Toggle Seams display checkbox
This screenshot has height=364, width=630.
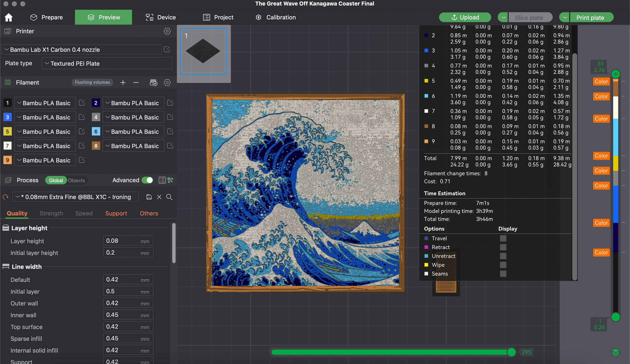pyautogui.click(x=503, y=274)
